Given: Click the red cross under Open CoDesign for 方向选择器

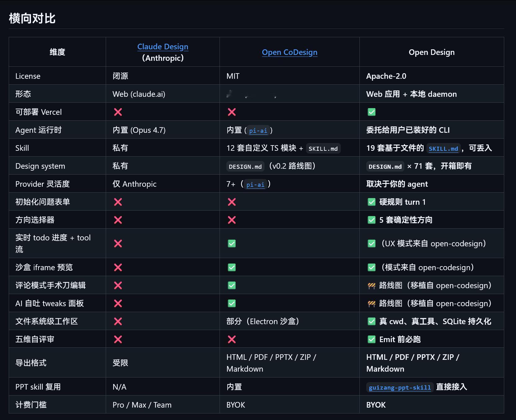Looking at the screenshot, I should [x=232, y=220].
